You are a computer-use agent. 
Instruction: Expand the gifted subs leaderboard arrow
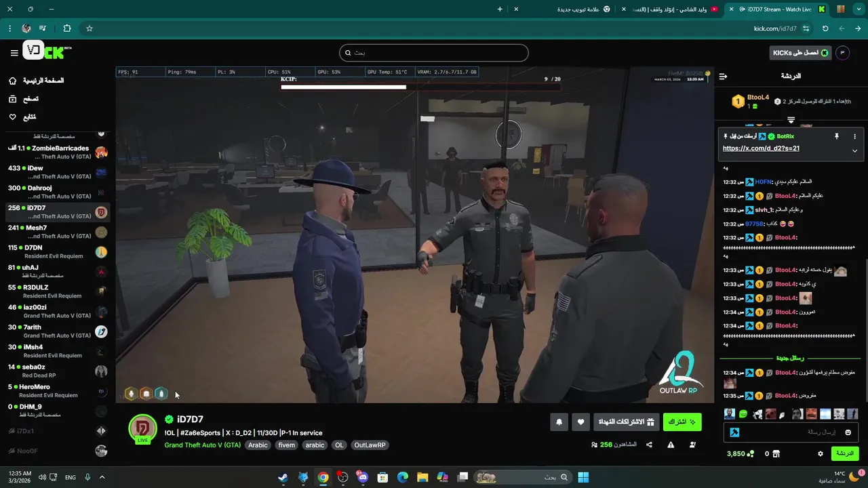[791, 119]
